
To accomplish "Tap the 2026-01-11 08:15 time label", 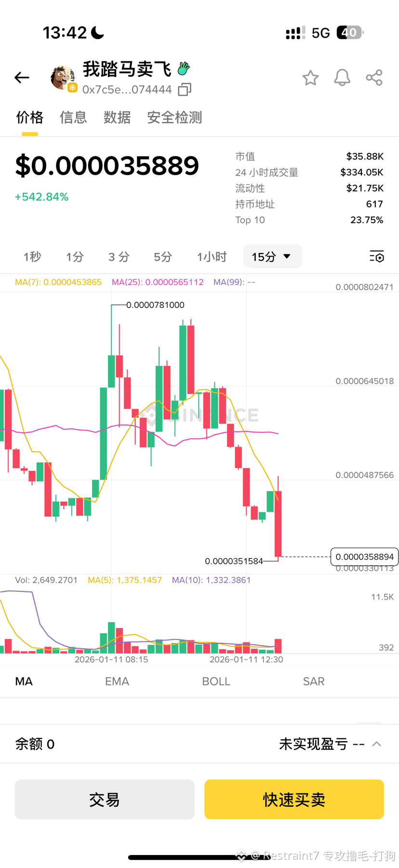I will click(x=111, y=659).
